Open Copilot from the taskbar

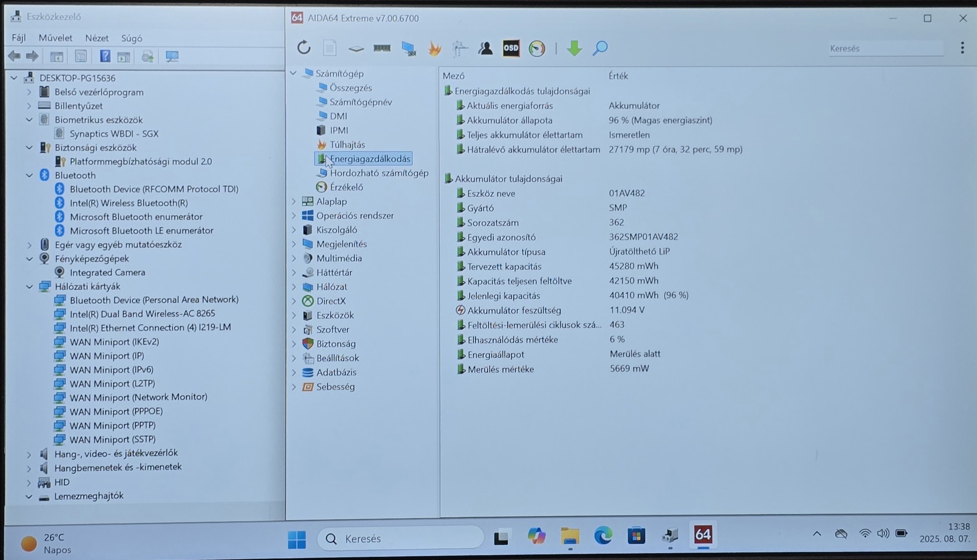point(536,536)
